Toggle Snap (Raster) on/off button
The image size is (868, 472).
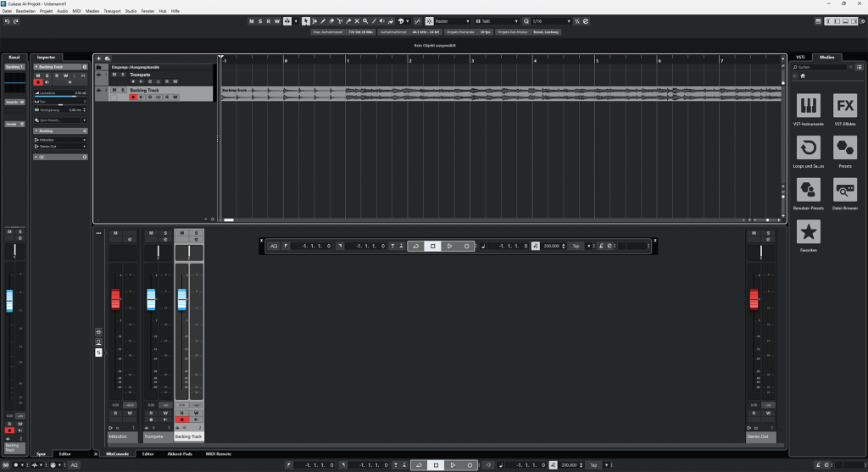pyautogui.click(x=429, y=21)
